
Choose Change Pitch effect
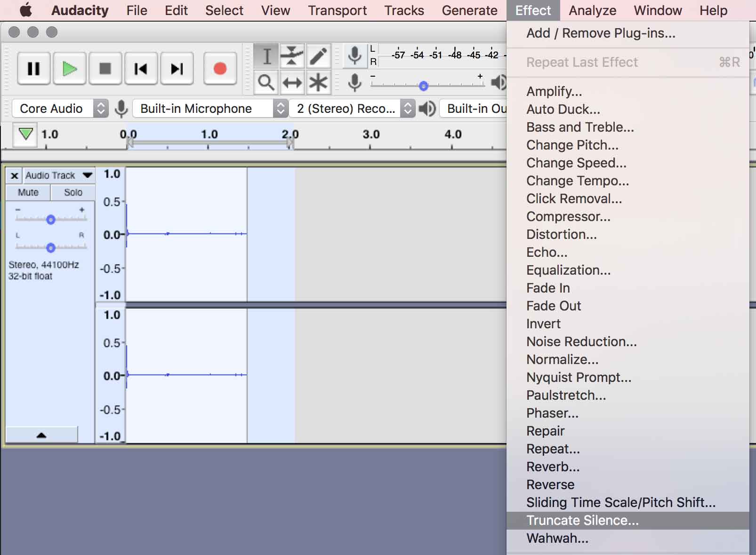628,145
